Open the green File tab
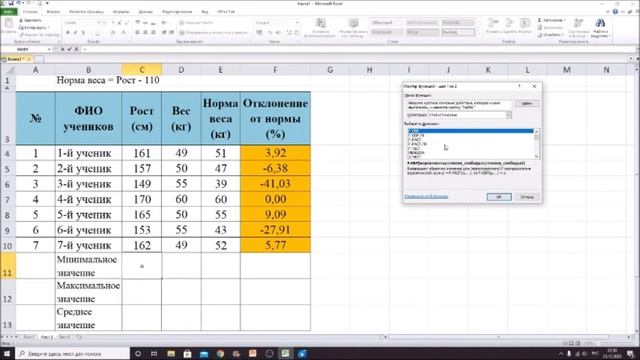The image size is (640, 360). click(9, 12)
